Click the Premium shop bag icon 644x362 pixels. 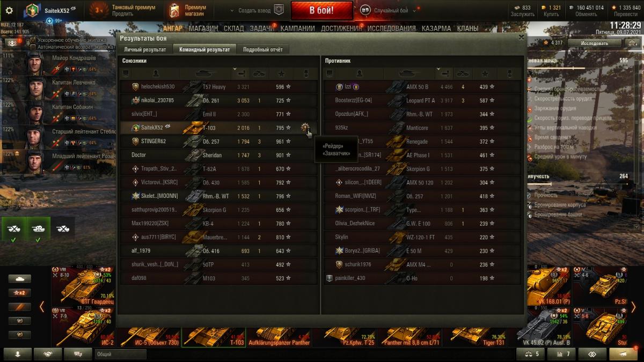[174, 10]
